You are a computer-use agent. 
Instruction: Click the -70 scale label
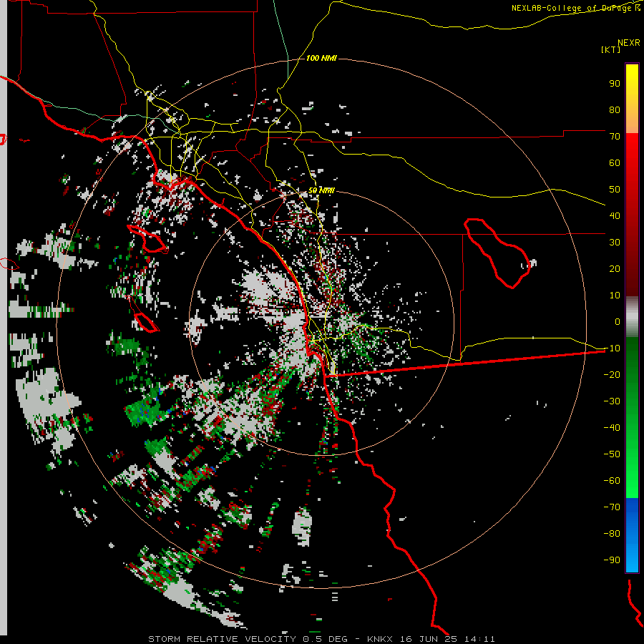612,507
